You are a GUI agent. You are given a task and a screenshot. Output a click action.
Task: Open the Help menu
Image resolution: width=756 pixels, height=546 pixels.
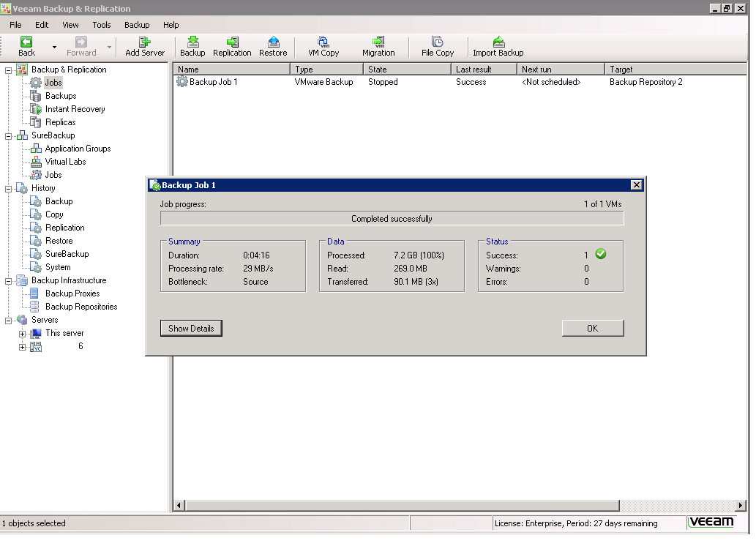[x=171, y=25]
